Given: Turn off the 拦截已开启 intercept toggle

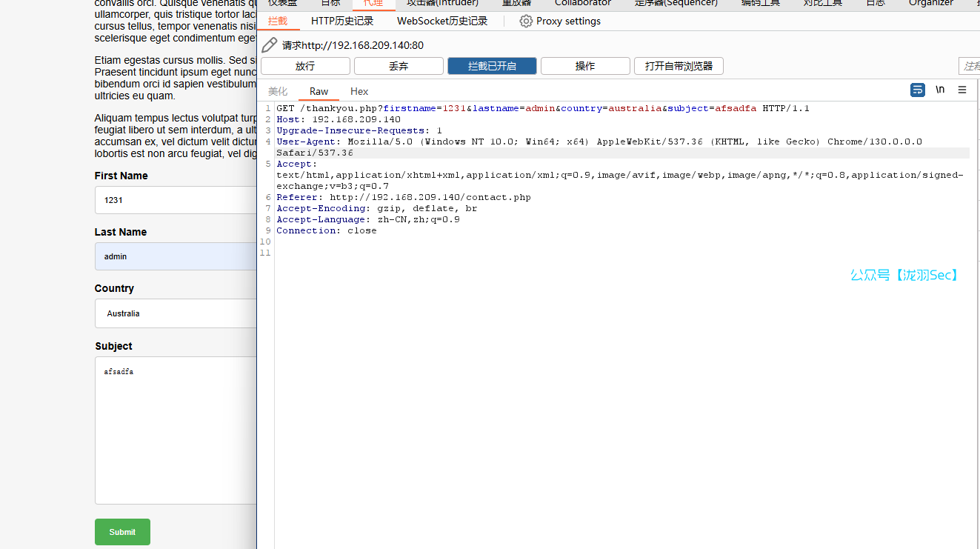Looking at the screenshot, I should click(492, 66).
